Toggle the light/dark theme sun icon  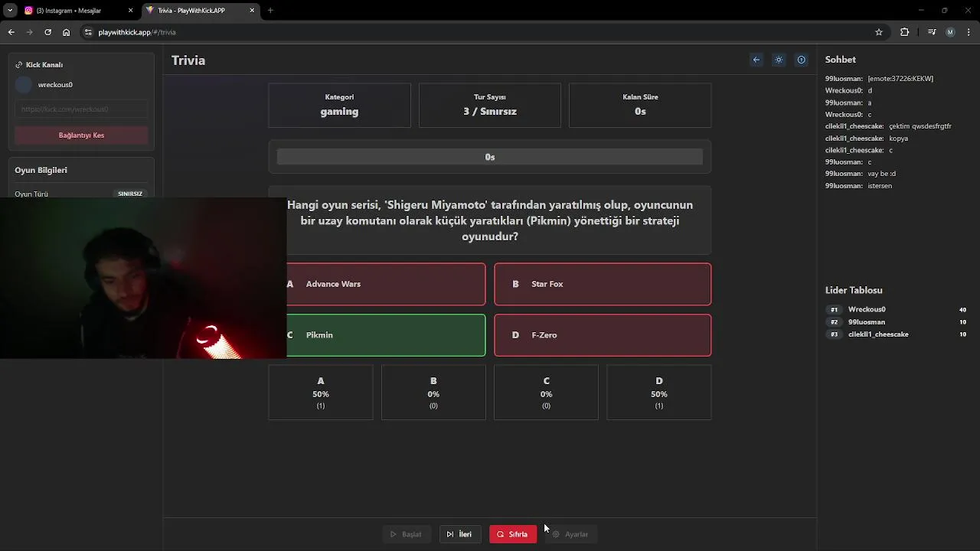pos(779,60)
